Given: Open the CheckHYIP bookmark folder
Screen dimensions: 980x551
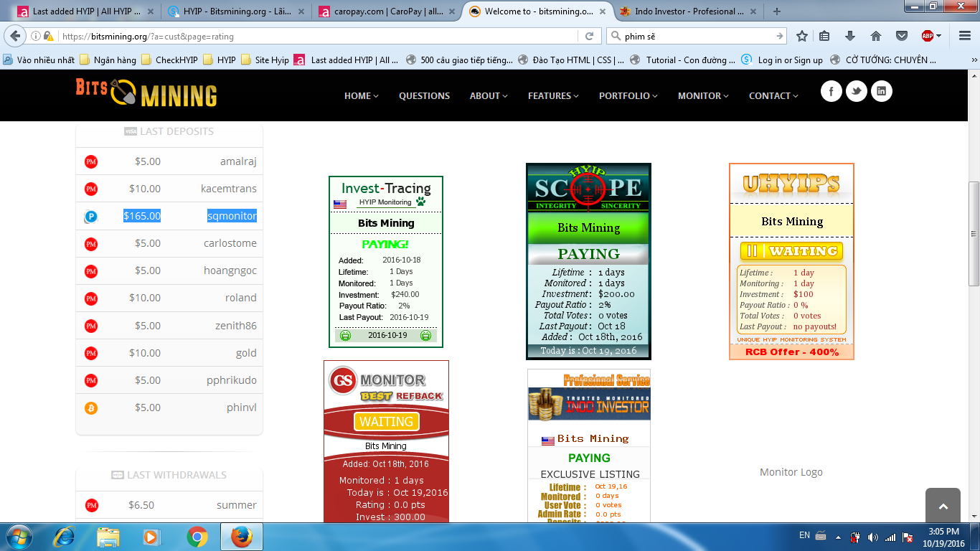Looking at the screenshot, I should pyautogui.click(x=169, y=60).
